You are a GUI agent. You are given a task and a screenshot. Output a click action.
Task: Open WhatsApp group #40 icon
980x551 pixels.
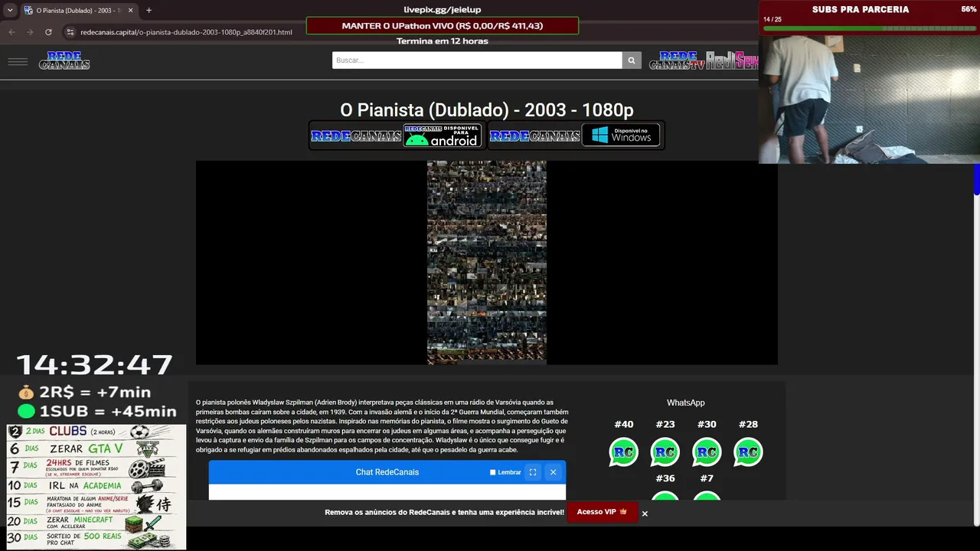624,452
